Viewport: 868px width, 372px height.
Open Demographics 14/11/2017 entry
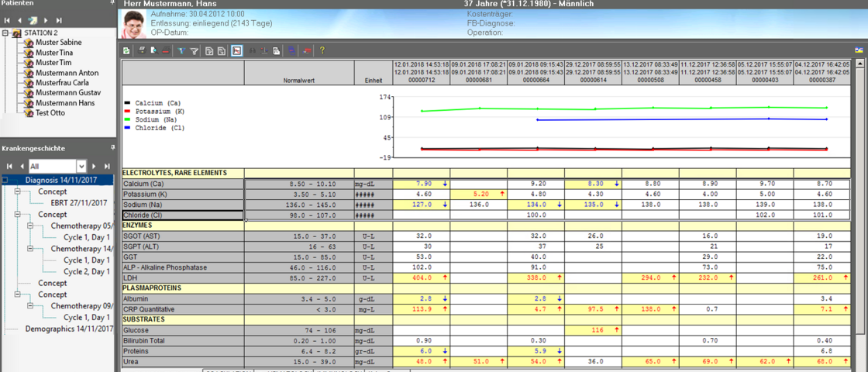coord(69,329)
